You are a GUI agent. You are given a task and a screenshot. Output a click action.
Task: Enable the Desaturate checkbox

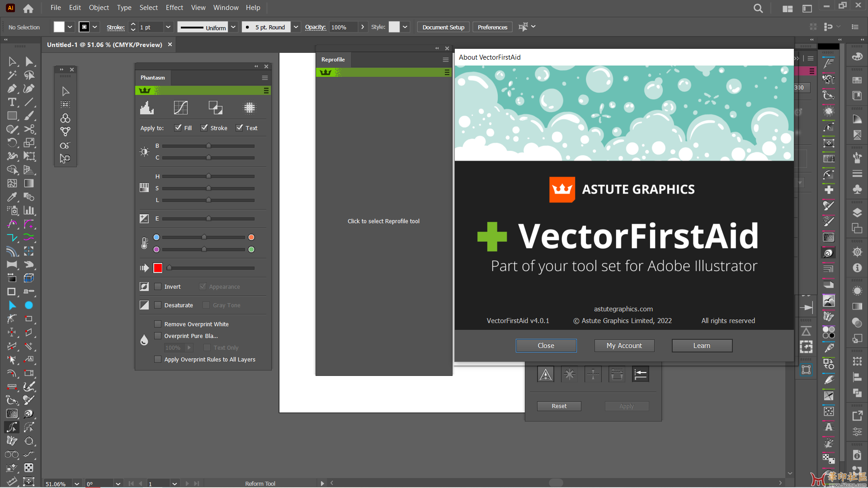(158, 305)
